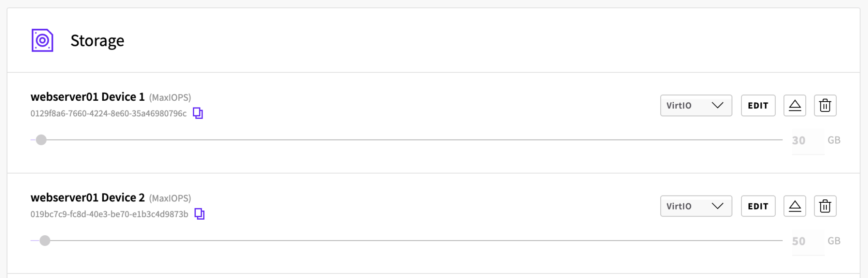Select the webserver01 Device 1 title
This screenshot has width=868, height=278.
pyautogui.click(x=87, y=96)
